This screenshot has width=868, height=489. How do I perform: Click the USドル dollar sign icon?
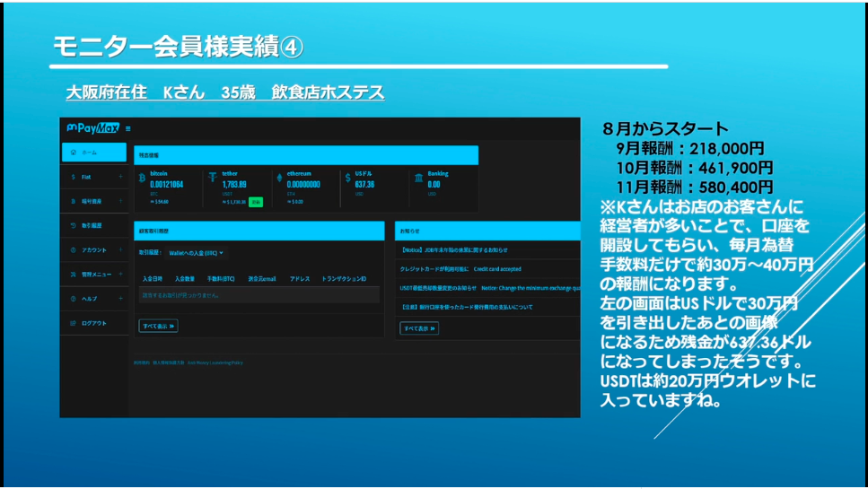click(347, 178)
